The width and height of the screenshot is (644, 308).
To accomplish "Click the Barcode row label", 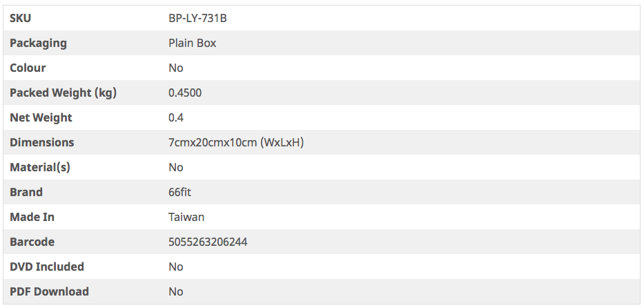I will tap(32, 242).
